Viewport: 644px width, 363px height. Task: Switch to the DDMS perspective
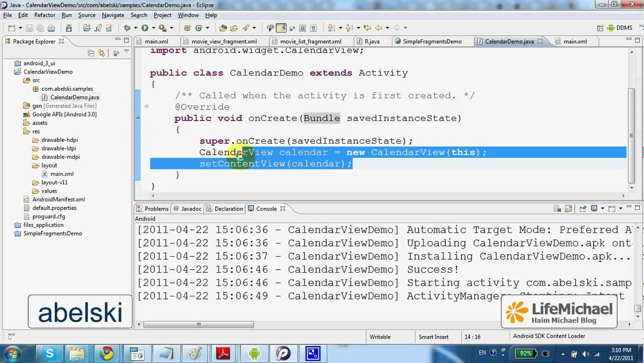click(620, 28)
